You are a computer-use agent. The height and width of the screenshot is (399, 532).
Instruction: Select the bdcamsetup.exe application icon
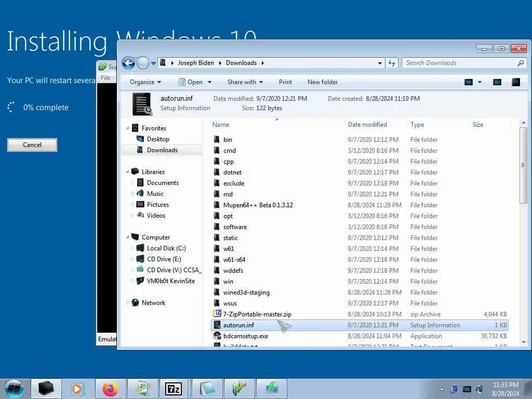pos(217,336)
